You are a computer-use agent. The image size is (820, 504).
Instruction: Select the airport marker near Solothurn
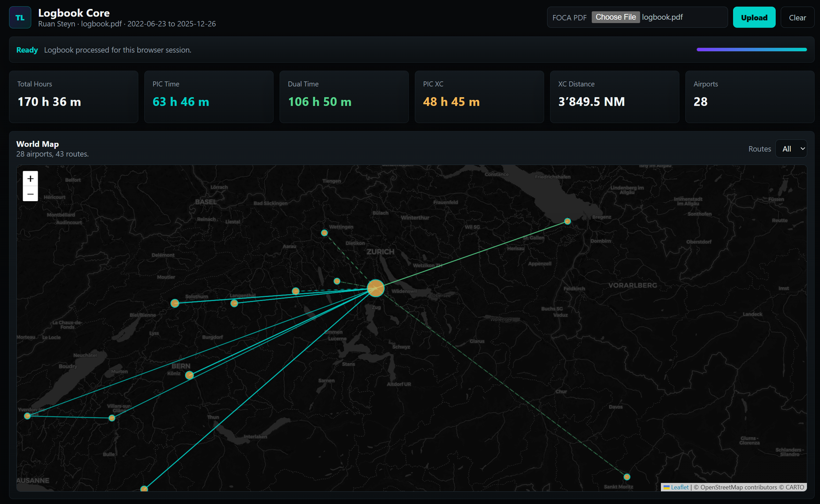tap(175, 303)
